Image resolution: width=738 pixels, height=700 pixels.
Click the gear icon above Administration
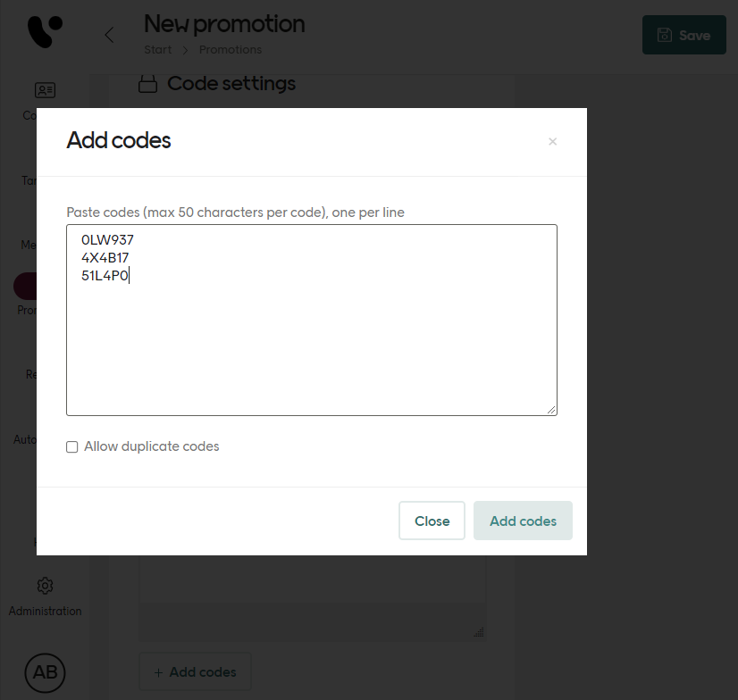click(x=45, y=585)
